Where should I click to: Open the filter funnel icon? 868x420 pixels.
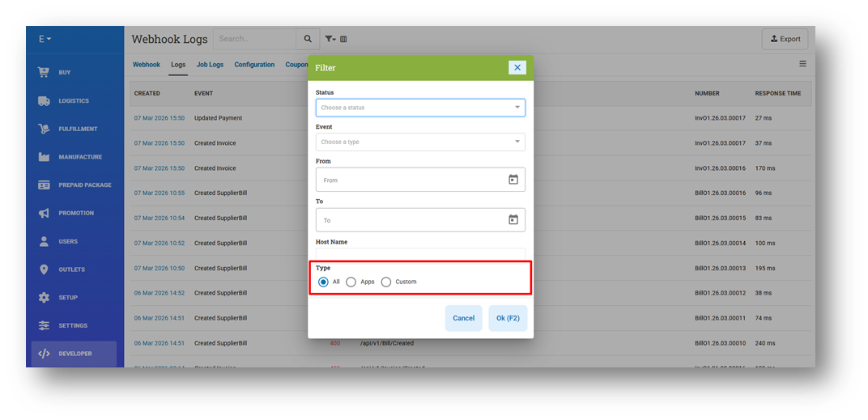[x=330, y=39]
